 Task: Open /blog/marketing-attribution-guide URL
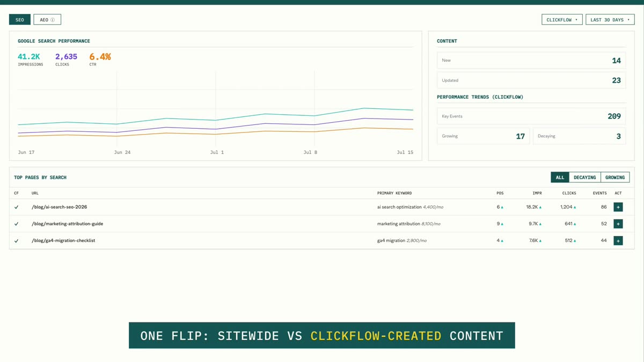click(67, 224)
